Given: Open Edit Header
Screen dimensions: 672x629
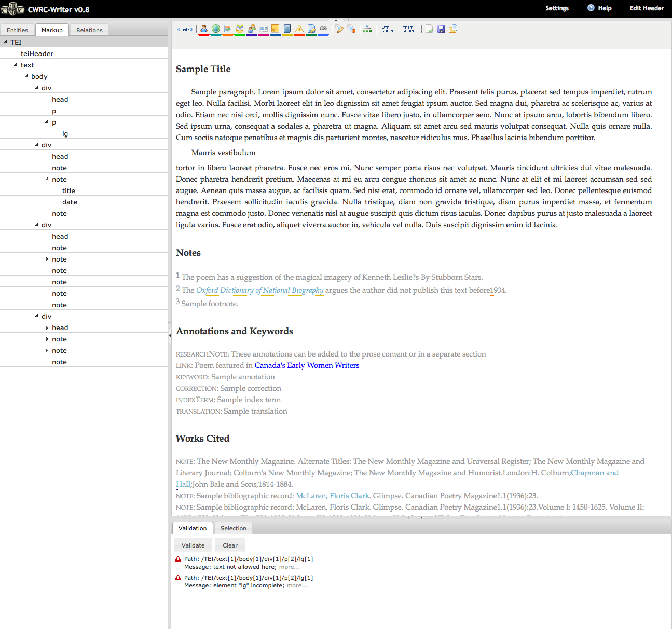Looking at the screenshot, I should 647,8.
